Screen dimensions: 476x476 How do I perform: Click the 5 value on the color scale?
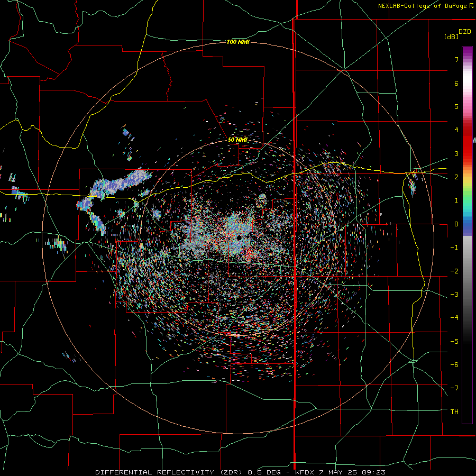[x=456, y=106]
